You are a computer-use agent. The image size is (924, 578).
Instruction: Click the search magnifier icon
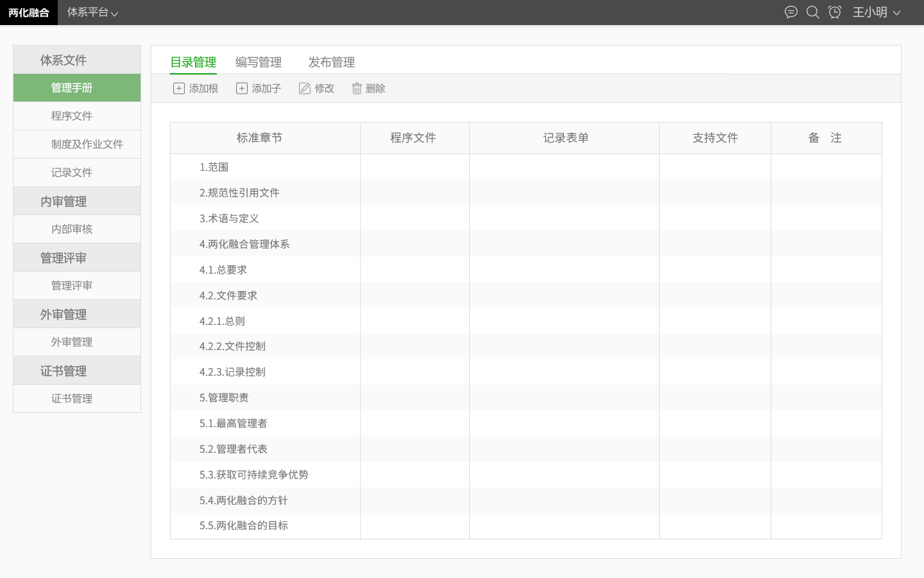pyautogui.click(x=813, y=12)
